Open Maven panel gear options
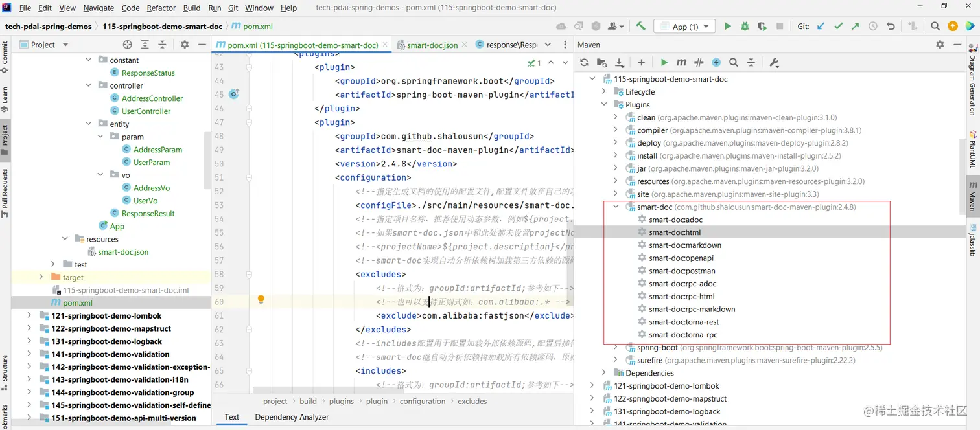This screenshot has height=430, width=980. coord(940,45)
